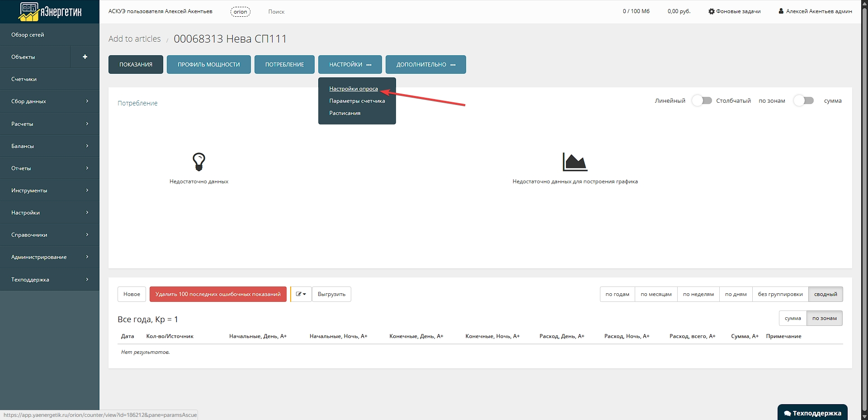The width and height of the screenshot is (868, 420).
Task: Click the user profile icon Алексей Акентьев
Action: click(781, 11)
